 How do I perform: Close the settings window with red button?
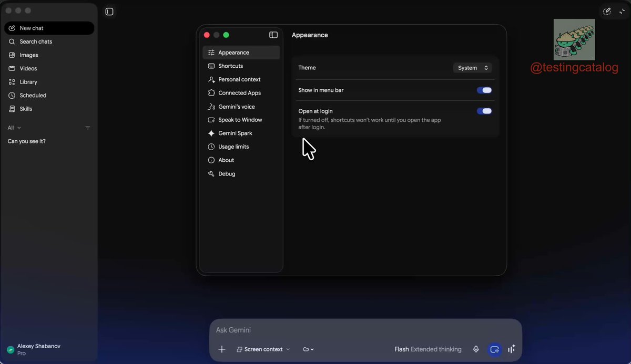click(x=207, y=35)
